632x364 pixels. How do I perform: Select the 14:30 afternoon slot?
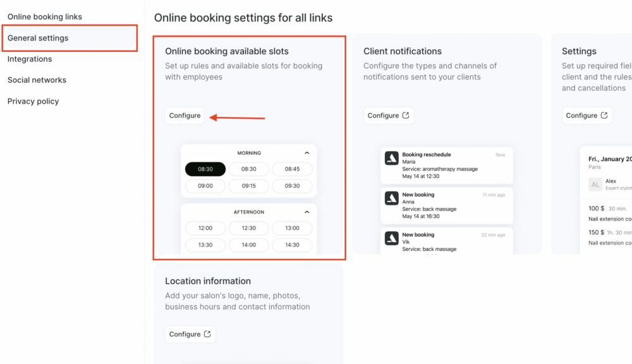pos(292,245)
